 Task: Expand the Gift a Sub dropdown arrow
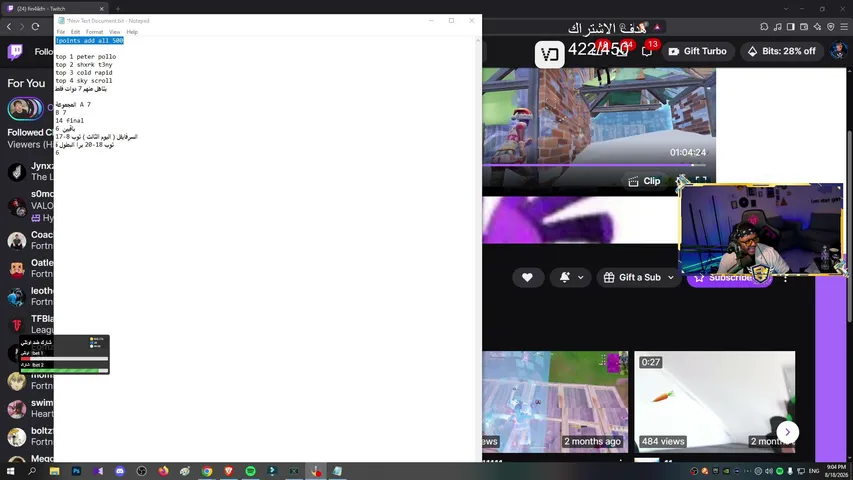671,278
